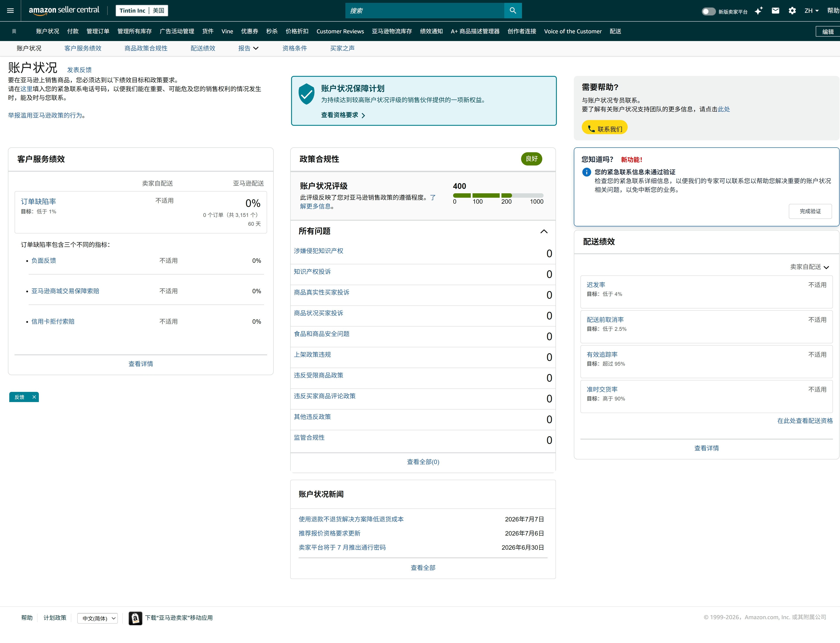
Task: Open Vine in the top menu
Action: point(227,31)
